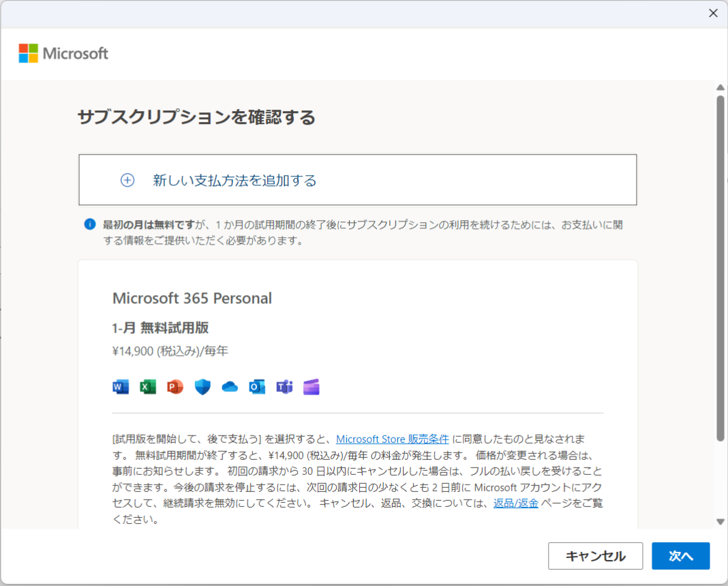Click the キャンセル button

(x=595, y=556)
